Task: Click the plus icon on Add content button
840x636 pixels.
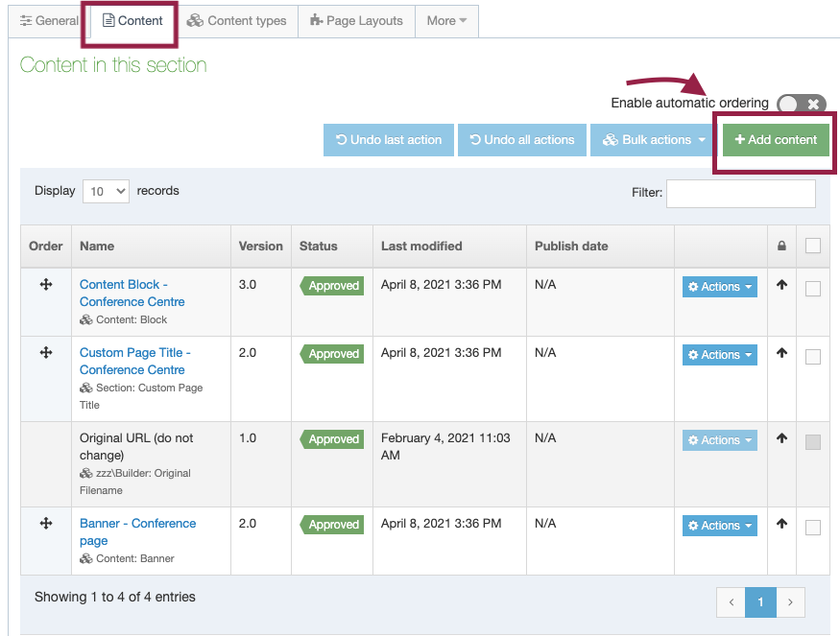Action: (x=738, y=139)
